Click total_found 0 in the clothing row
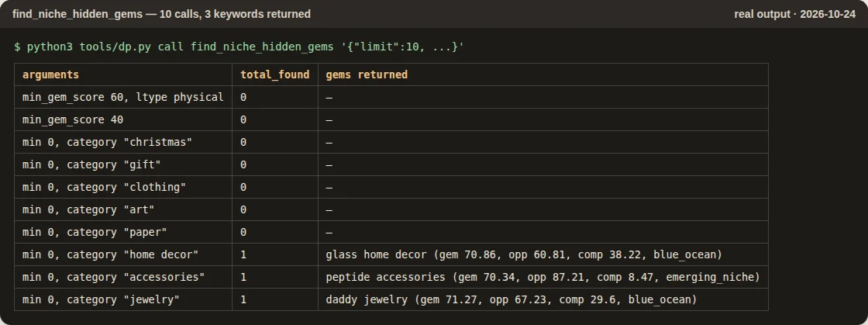The height and width of the screenshot is (325, 868). 243,187
